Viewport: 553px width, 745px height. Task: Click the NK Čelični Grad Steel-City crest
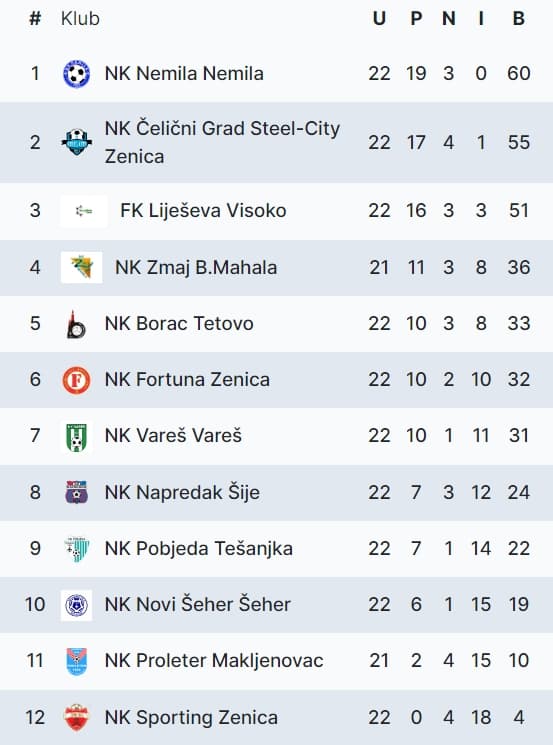(x=76, y=142)
